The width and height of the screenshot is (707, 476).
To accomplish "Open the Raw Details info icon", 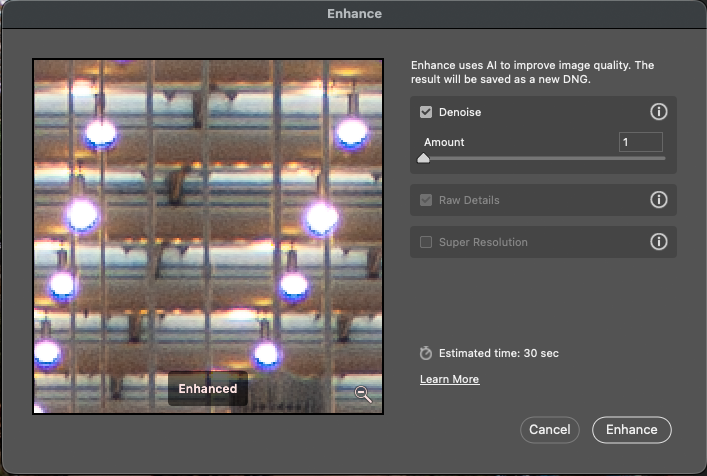I will [658, 200].
